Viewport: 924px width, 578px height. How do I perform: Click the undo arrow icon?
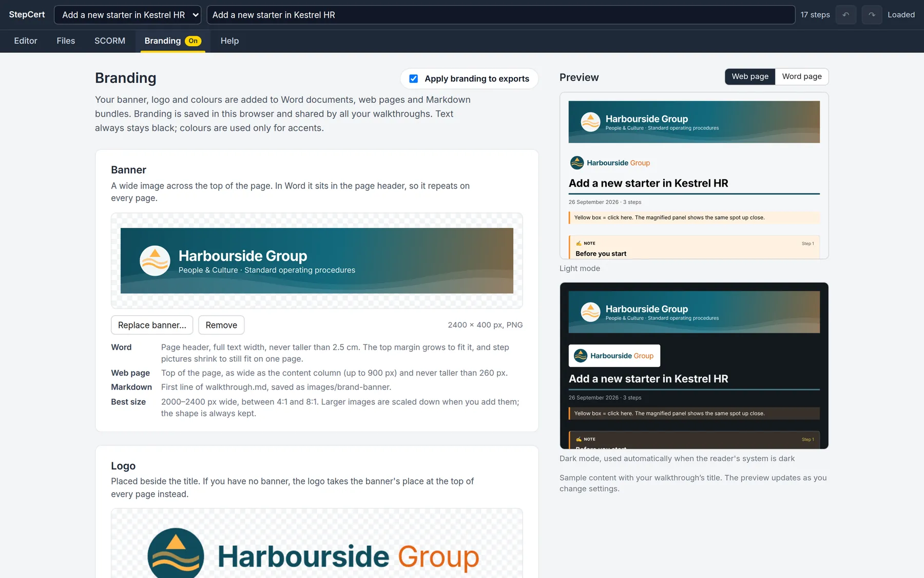(845, 15)
